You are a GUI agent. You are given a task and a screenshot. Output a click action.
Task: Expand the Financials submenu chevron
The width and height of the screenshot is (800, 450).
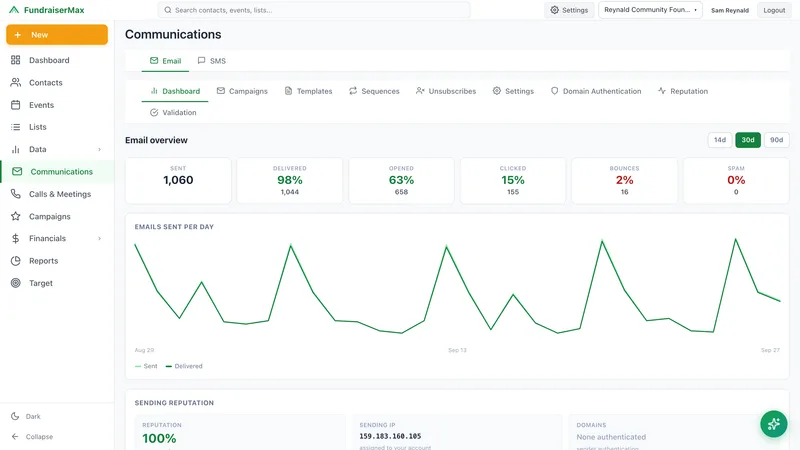(x=99, y=238)
